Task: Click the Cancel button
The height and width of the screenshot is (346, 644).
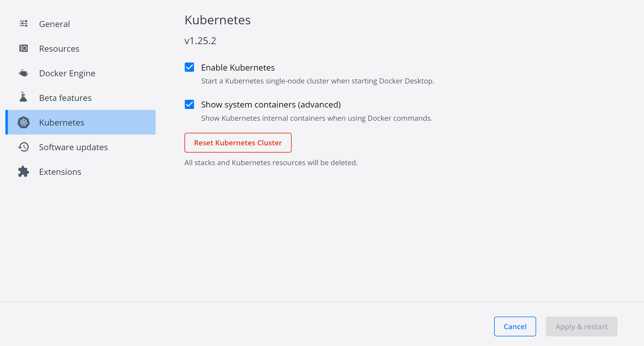Action: point(515,326)
